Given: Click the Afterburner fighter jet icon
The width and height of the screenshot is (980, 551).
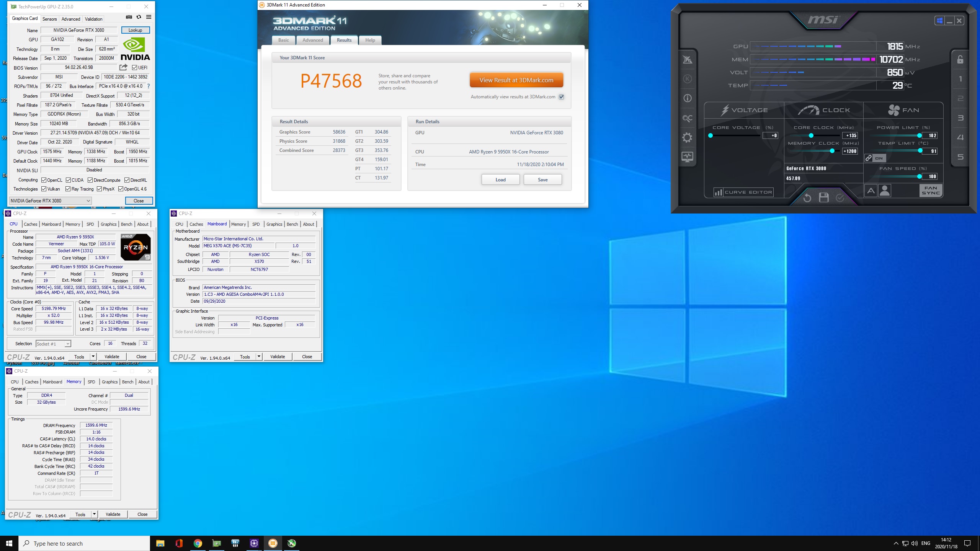Looking at the screenshot, I should (x=688, y=59).
